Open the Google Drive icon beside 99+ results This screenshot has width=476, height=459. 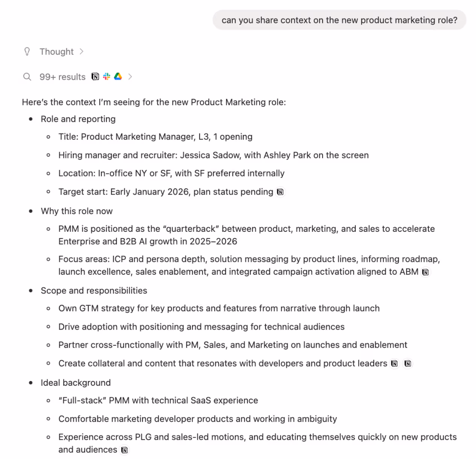click(x=118, y=76)
